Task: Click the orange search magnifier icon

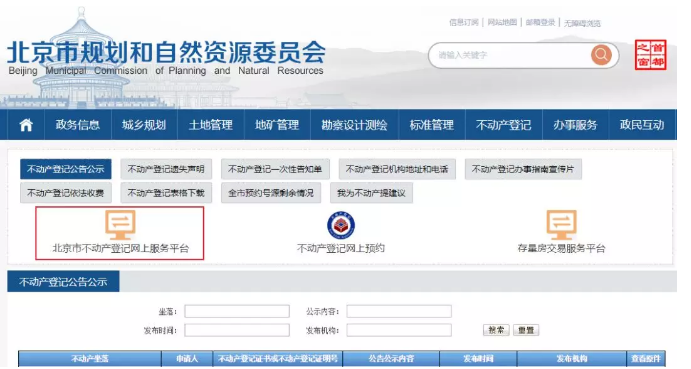Action: pyautogui.click(x=601, y=55)
